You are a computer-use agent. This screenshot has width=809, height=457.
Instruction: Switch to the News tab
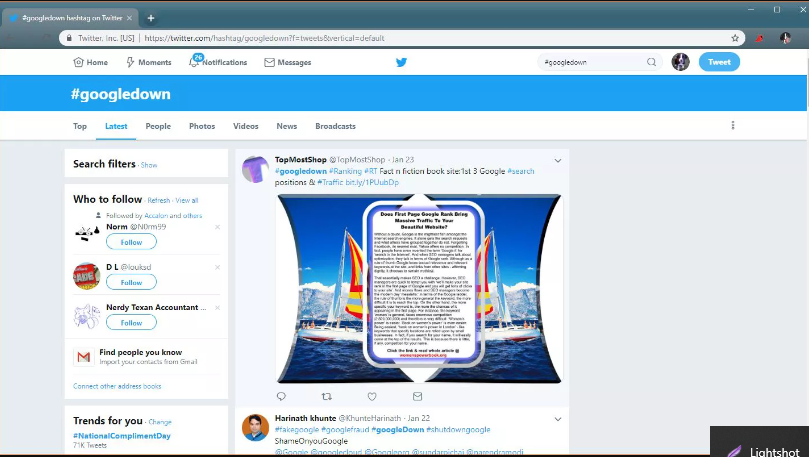point(286,126)
